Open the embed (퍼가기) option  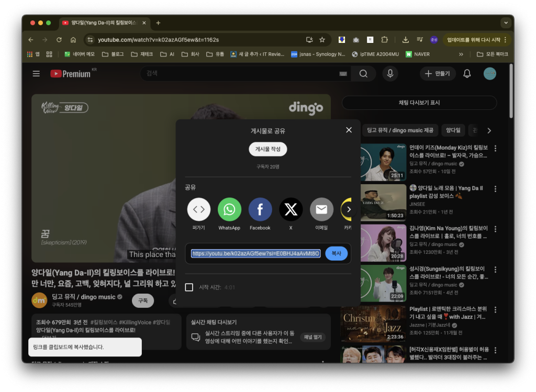(199, 209)
